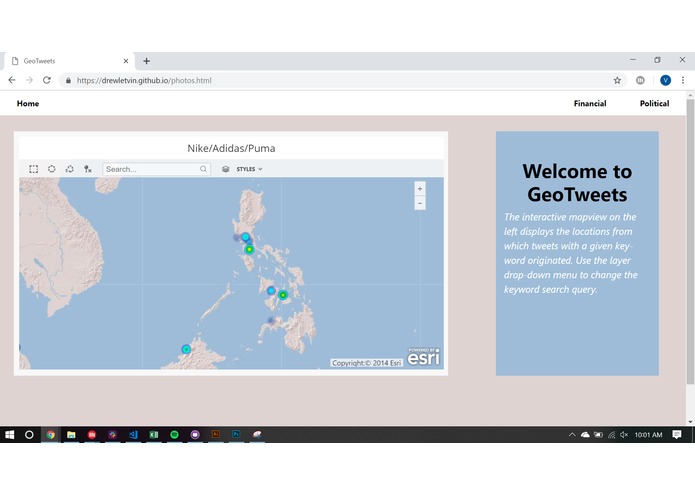Open Spotify from taskbar

click(174, 435)
